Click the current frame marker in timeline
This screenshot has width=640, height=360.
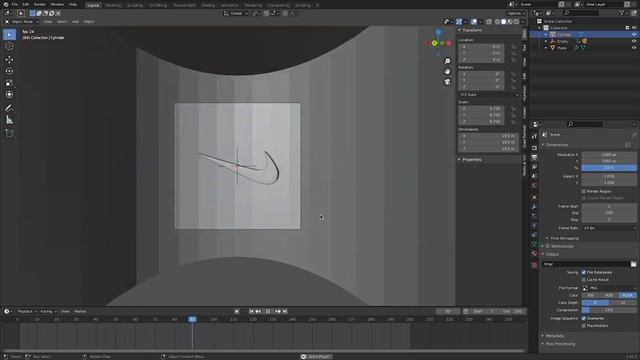pos(192,319)
